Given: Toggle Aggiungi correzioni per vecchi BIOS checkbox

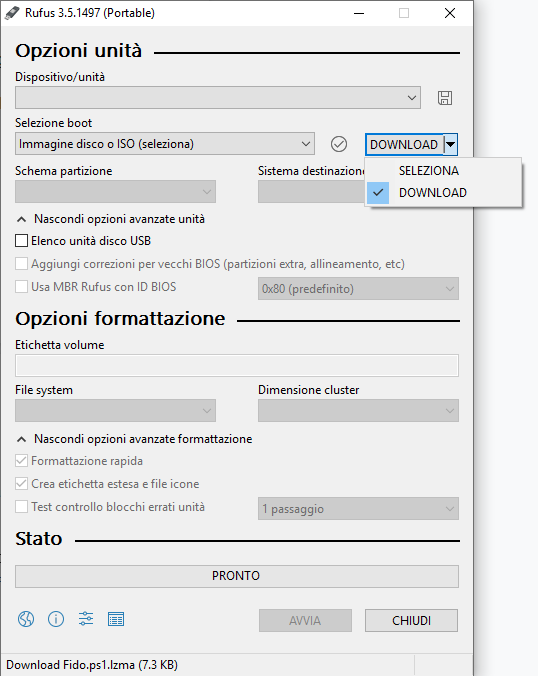Looking at the screenshot, I should [22, 263].
